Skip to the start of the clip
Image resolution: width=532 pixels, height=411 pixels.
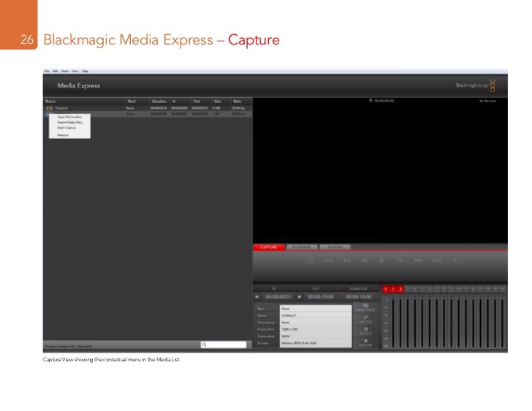(327, 261)
